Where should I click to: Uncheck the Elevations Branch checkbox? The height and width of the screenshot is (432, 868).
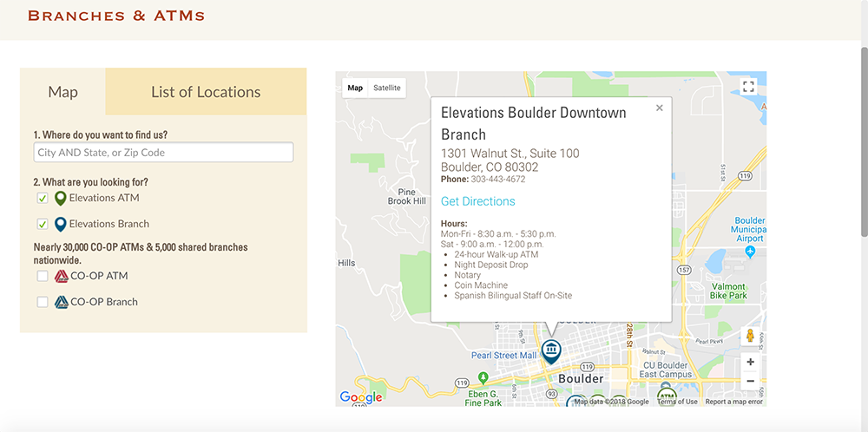tap(42, 224)
